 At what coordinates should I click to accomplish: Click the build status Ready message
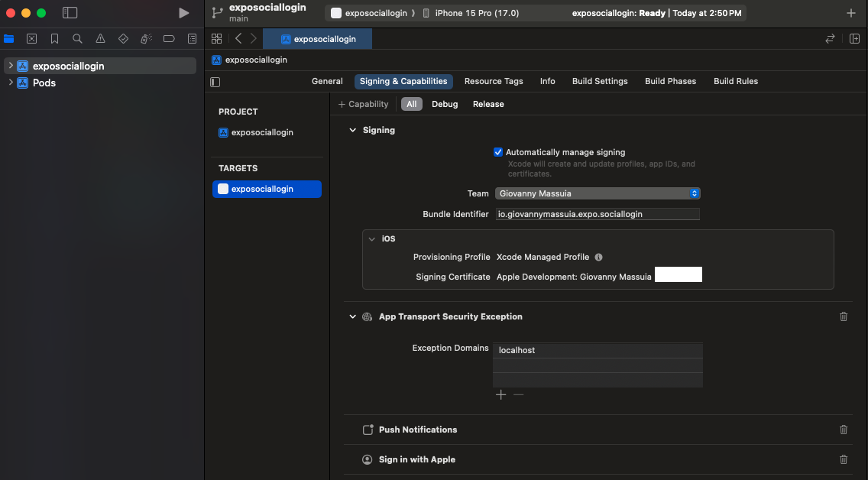point(656,13)
